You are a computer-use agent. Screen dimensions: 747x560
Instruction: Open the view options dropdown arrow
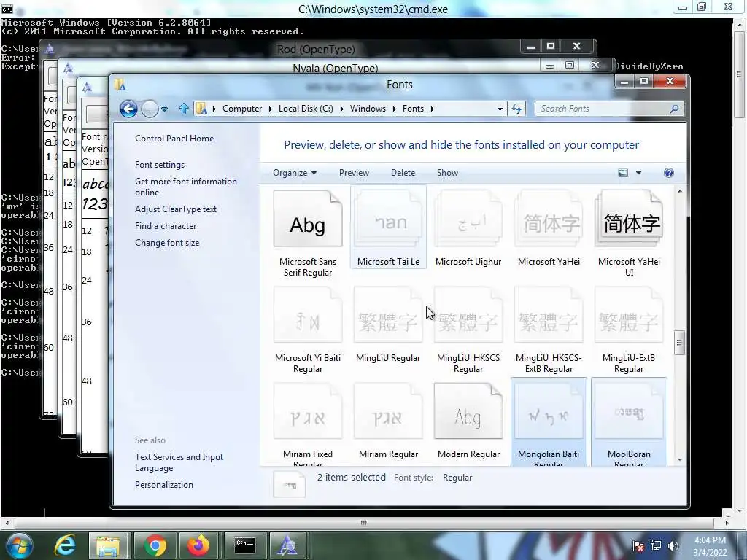click(x=638, y=173)
